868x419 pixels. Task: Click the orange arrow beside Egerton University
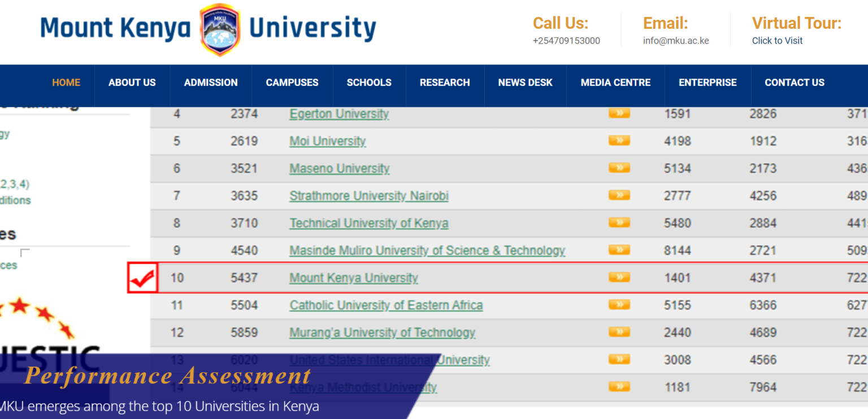tap(619, 113)
